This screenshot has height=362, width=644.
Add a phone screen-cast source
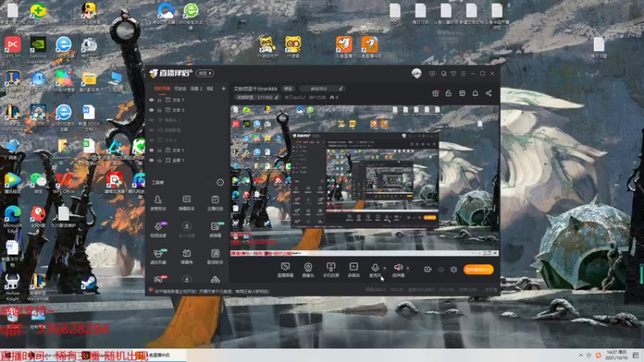(331, 270)
